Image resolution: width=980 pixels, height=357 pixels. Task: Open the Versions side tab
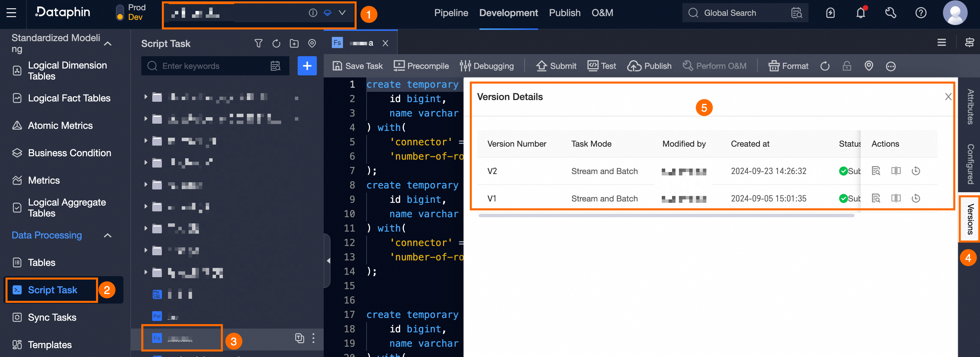pos(969,219)
